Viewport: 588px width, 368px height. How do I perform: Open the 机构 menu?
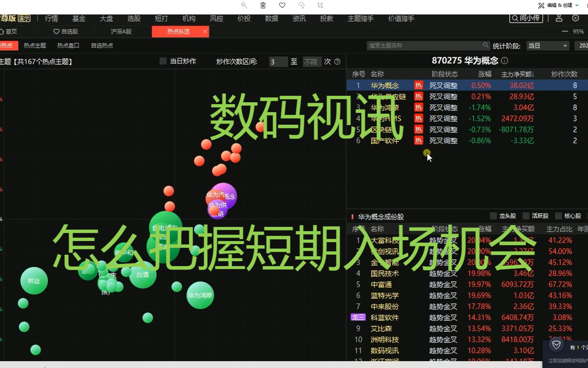[189, 18]
